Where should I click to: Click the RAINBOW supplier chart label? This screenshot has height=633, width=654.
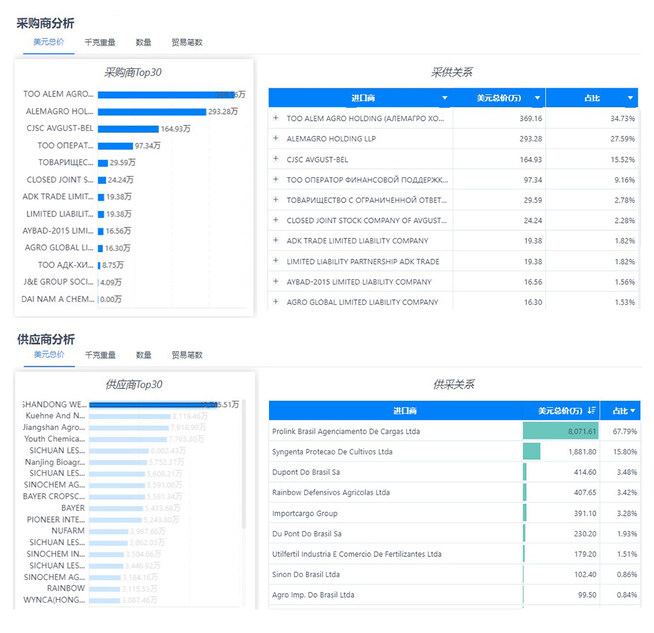(66, 588)
